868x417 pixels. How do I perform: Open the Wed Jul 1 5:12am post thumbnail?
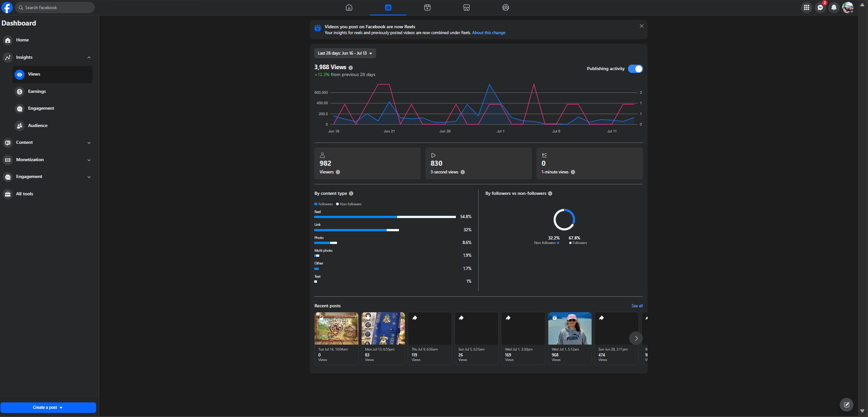pos(570,329)
